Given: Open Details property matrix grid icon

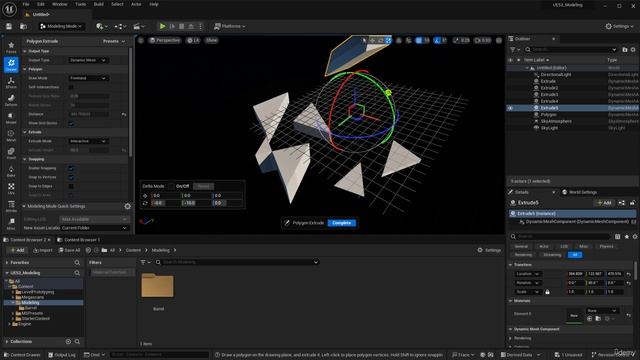Looking at the screenshot, I should [618, 236].
